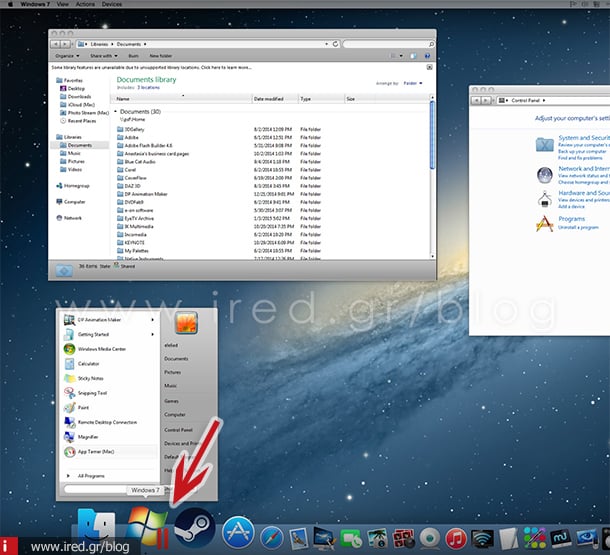This screenshot has width=610, height=555.
Task: Click the Start menu search field
Action: [95, 489]
